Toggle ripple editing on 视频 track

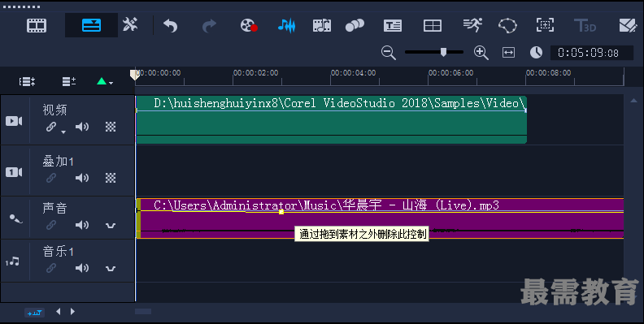pyautogui.click(x=51, y=127)
